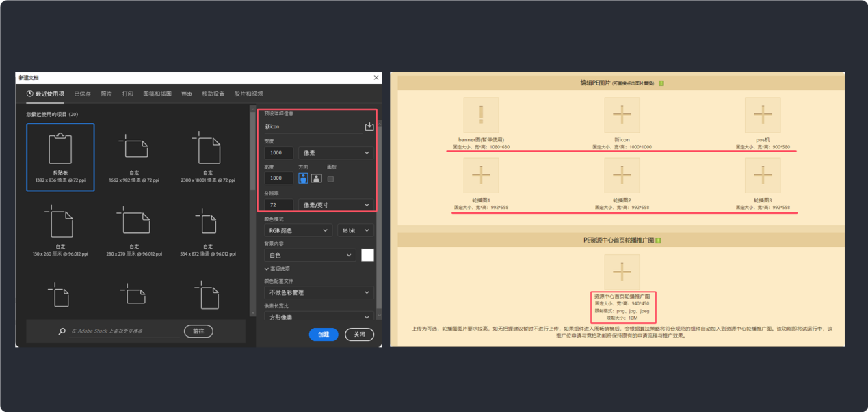Open the 不做色彩管理 color profile dropdown

click(x=319, y=292)
